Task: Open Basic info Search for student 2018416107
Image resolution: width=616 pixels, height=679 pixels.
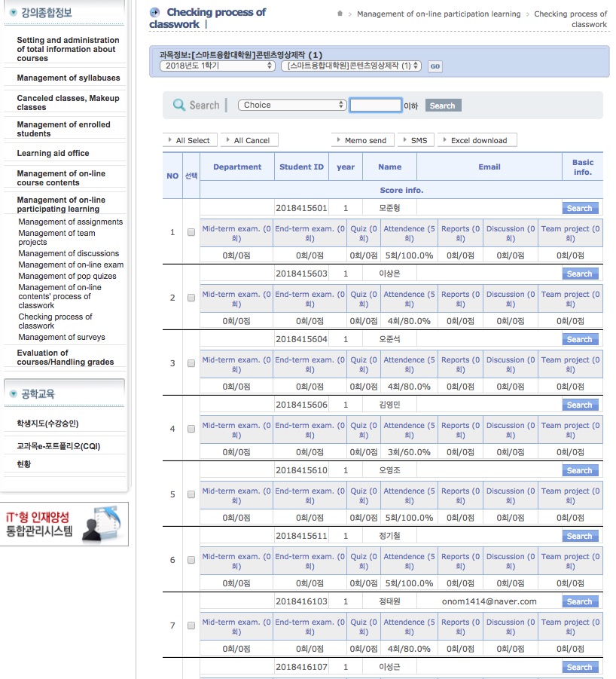Action: tap(580, 667)
